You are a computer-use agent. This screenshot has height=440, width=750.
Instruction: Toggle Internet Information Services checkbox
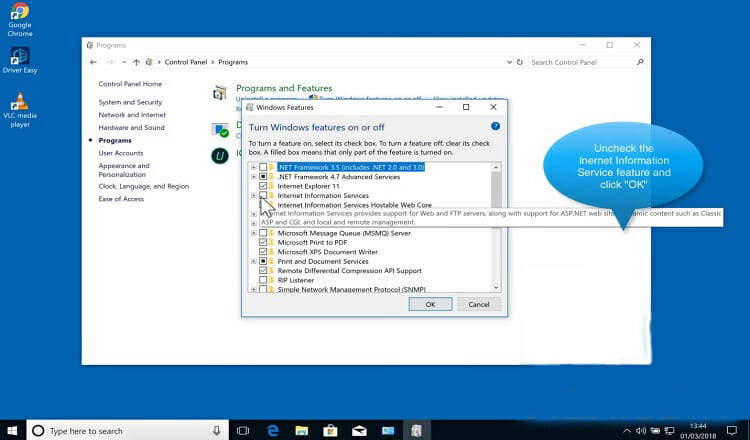tap(263, 195)
